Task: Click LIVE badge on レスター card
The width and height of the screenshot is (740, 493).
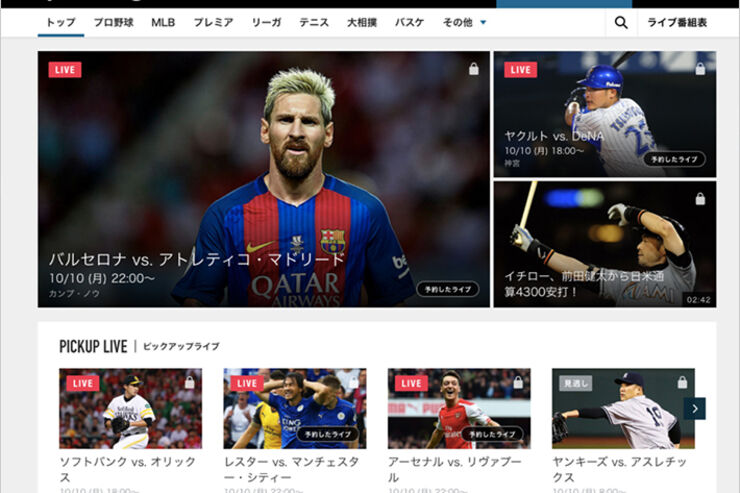Action: [x=247, y=384]
